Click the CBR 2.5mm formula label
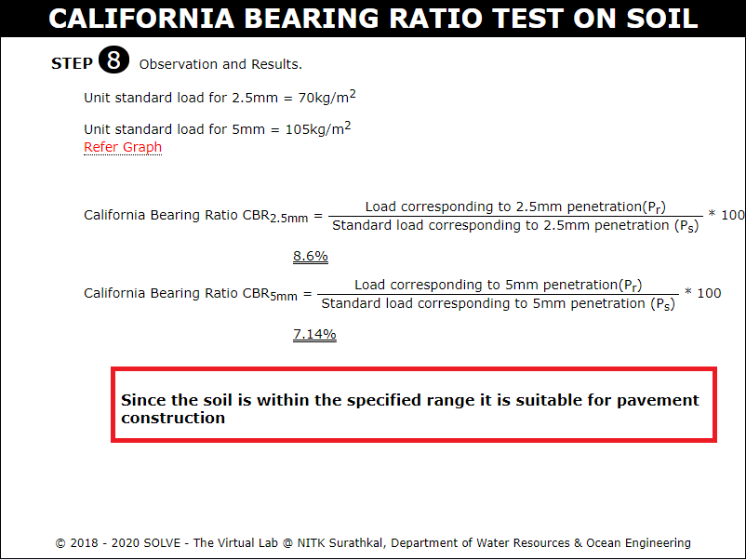 (196, 216)
